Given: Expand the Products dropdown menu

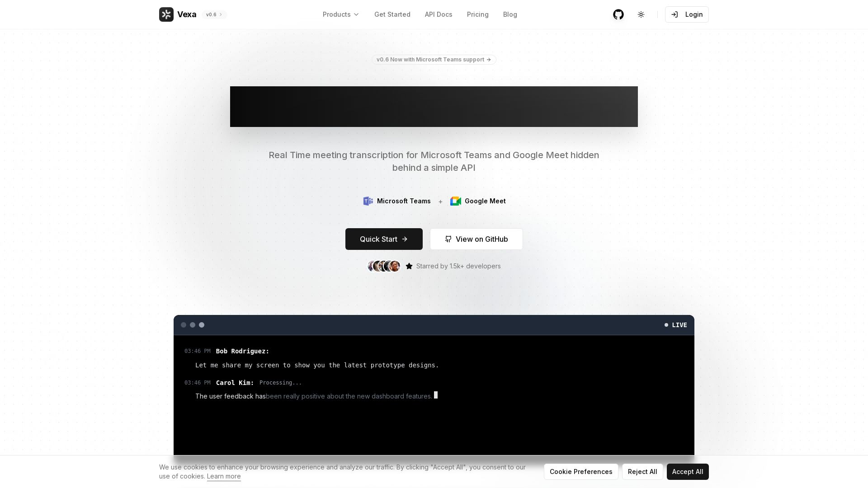Looking at the screenshot, I should [x=341, y=14].
